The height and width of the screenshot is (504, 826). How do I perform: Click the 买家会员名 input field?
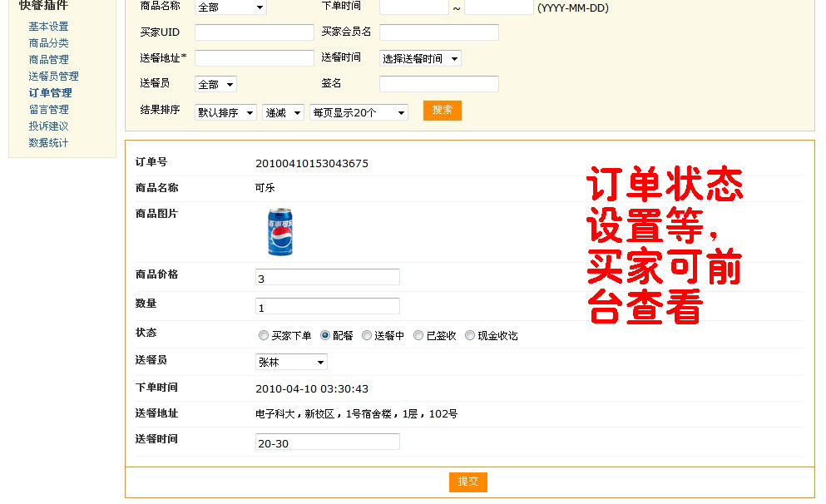point(439,32)
